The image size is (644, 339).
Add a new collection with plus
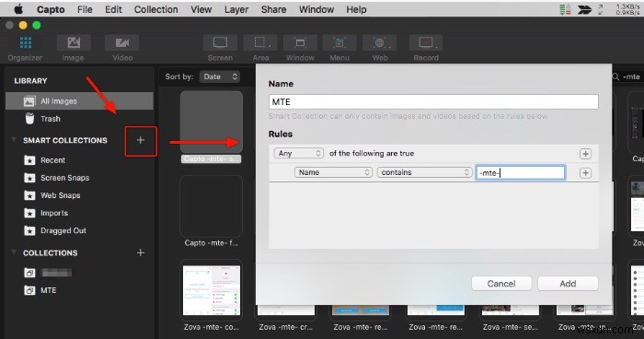pos(141,252)
